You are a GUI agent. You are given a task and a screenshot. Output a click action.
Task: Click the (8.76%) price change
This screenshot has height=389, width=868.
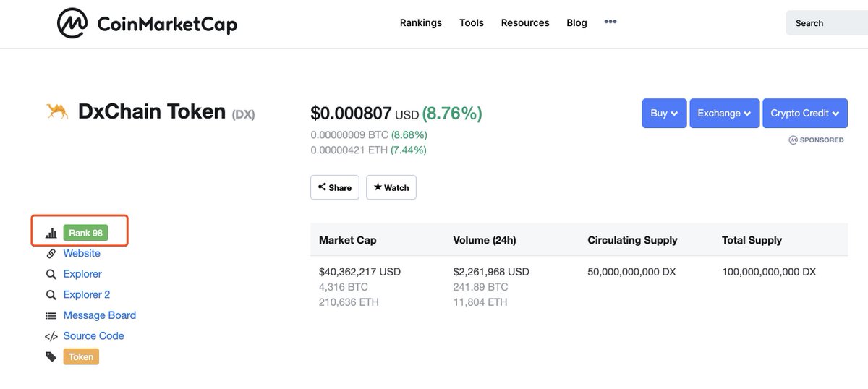(452, 114)
